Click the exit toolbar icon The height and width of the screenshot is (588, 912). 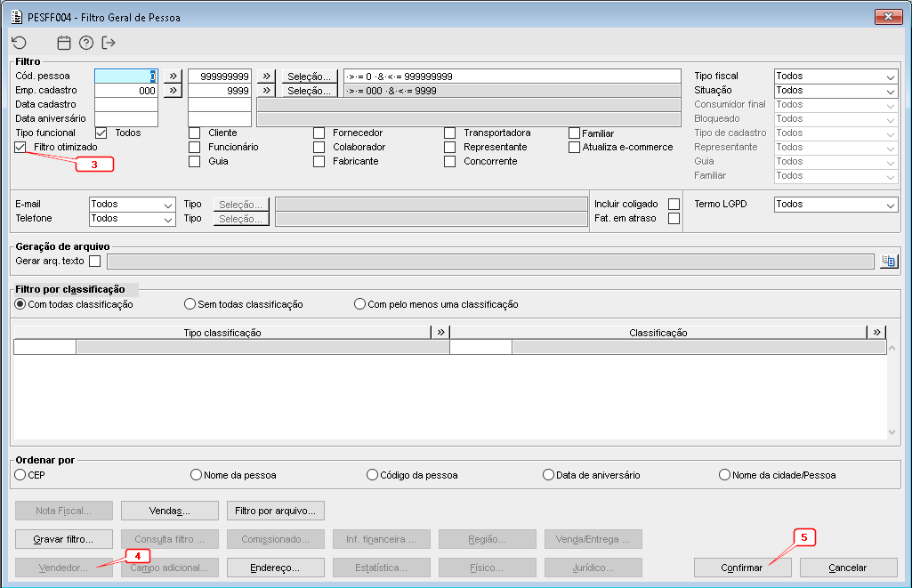(x=109, y=43)
